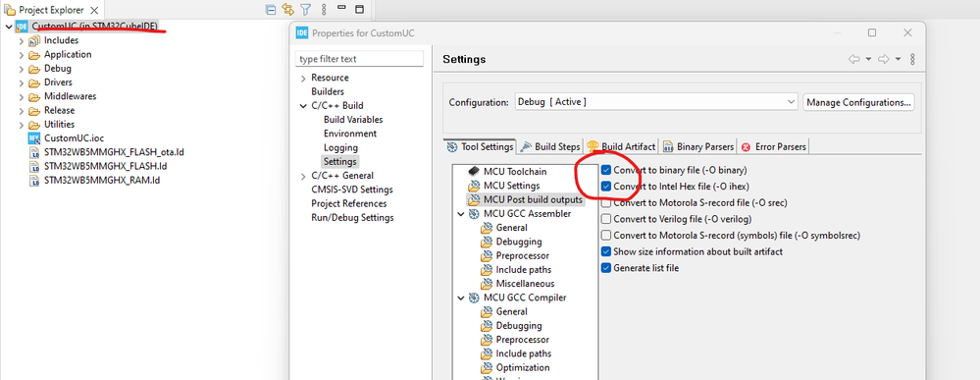Open Project Explorer view menu dots
The height and width of the screenshot is (380, 980).
(325, 10)
